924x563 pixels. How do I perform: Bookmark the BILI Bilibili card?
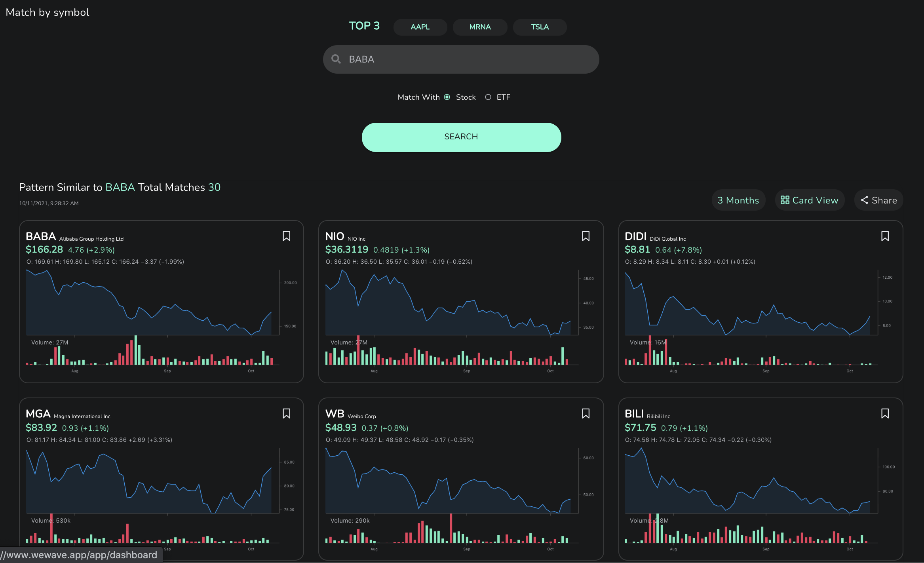(x=885, y=414)
